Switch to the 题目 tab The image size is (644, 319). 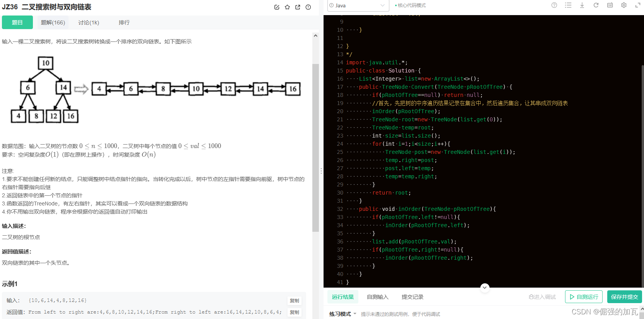coord(17,22)
